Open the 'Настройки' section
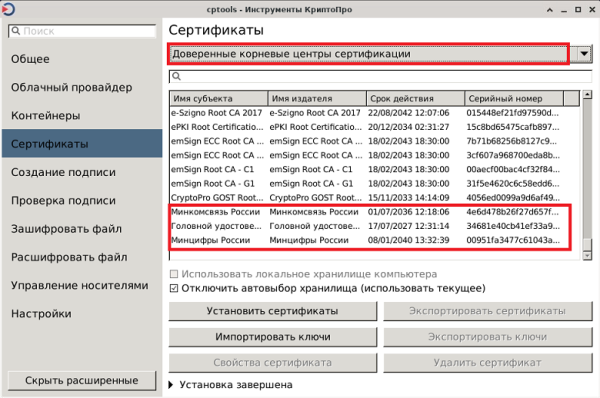This screenshot has width=600, height=398. [x=82, y=314]
